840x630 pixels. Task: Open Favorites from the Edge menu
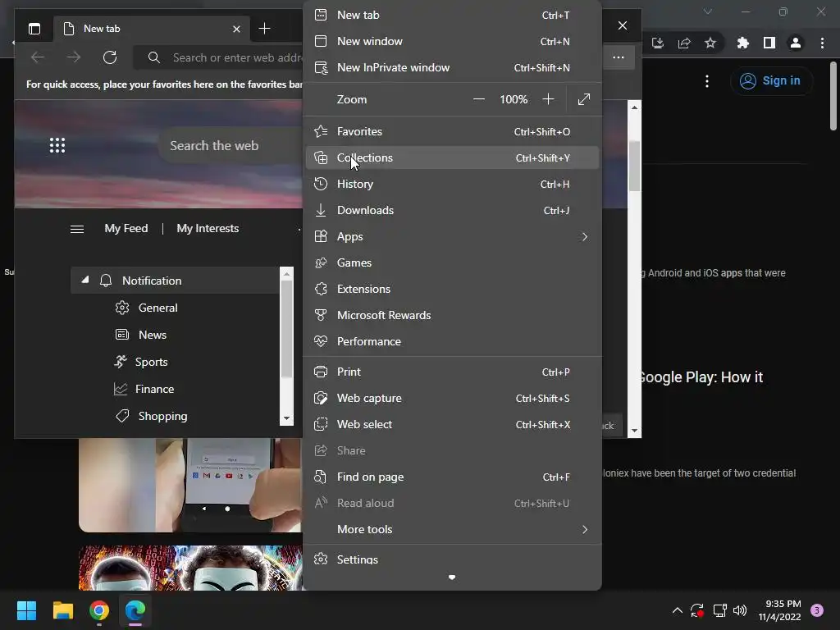[x=452, y=131]
